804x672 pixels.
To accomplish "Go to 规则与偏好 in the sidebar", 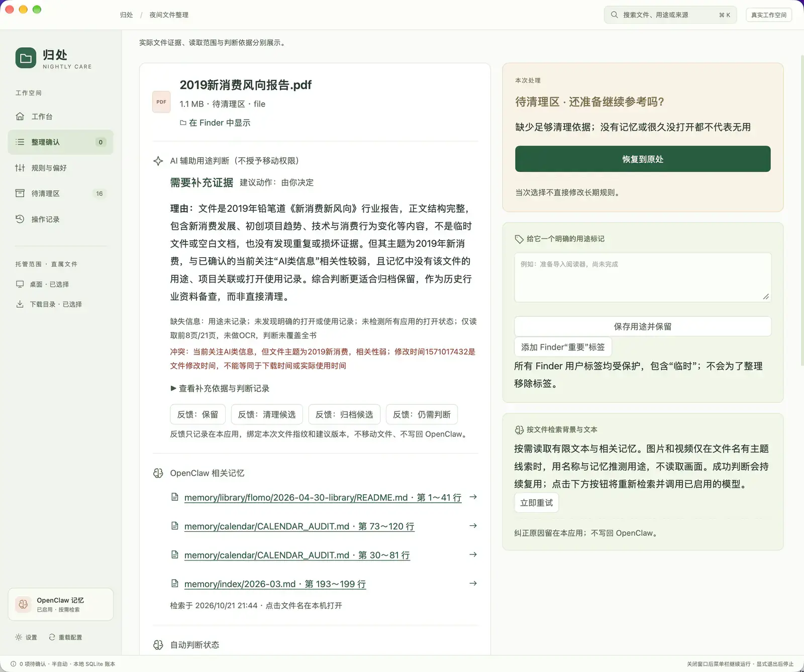I will tap(61, 168).
